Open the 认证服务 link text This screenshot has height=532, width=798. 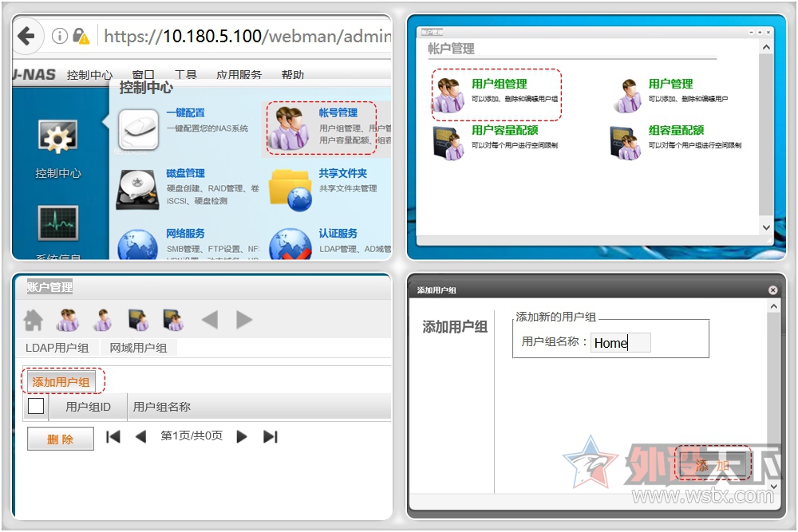click(338, 234)
